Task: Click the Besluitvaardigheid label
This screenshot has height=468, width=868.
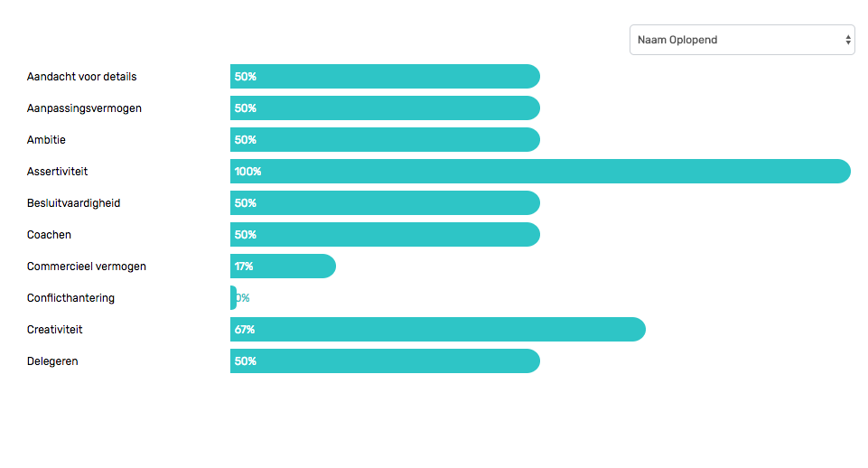Action: pyautogui.click(x=74, y=203)
